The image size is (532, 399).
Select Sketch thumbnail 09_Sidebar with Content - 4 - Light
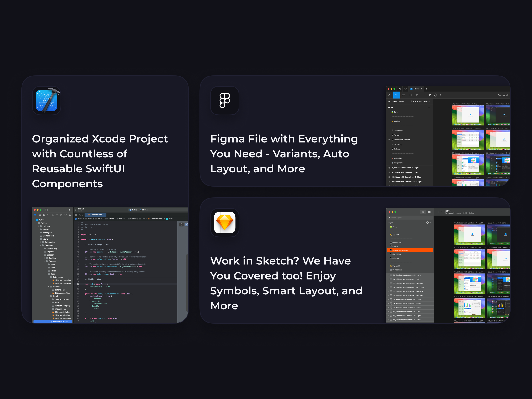coord(469,308)
